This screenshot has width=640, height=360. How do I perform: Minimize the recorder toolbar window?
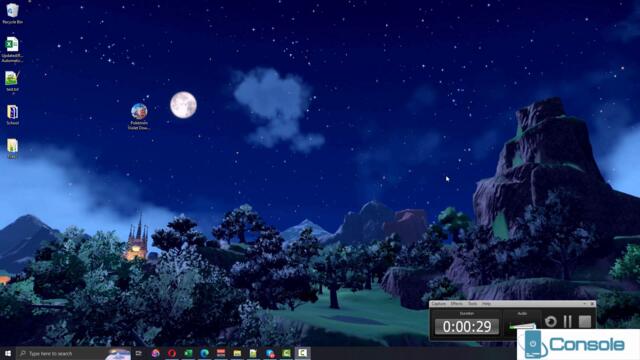tap(584, 304)
